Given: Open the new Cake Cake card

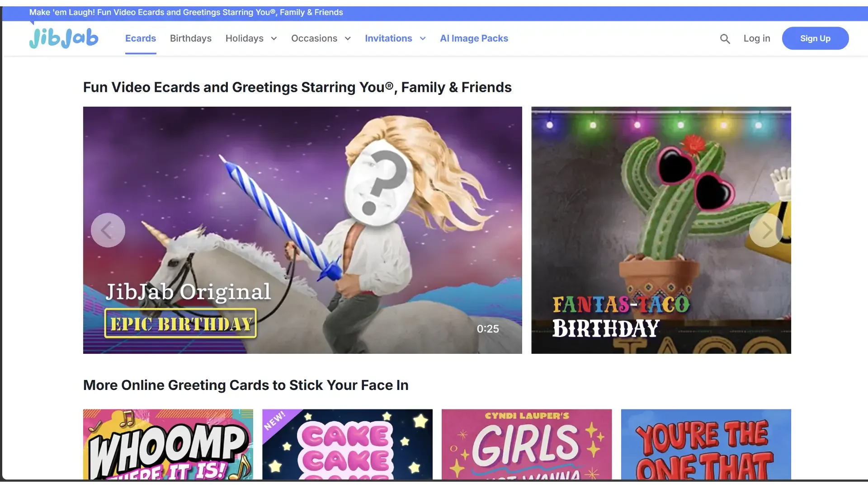Looking at the screenshot, I should (x=347, y=444).
